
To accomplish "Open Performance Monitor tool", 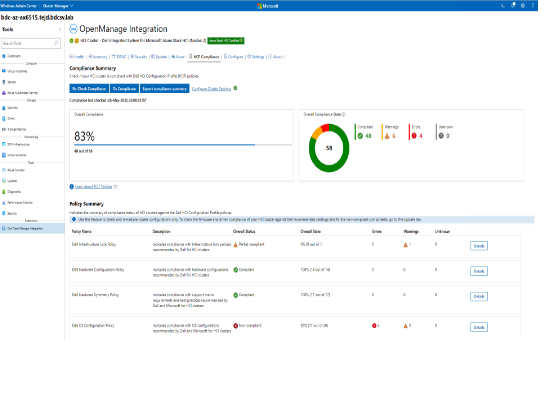I will (x=17, y=202).
